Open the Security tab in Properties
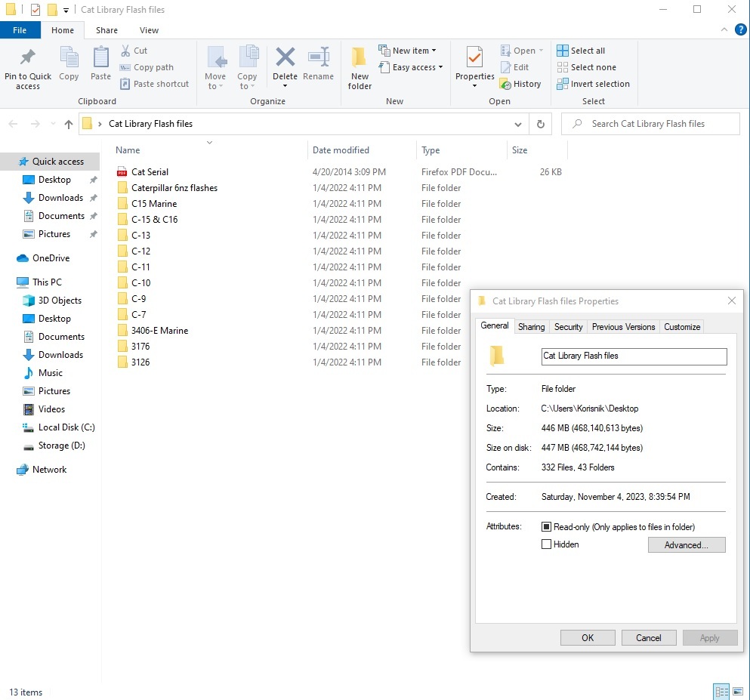750x700 pixels. [x=568, y=327]
